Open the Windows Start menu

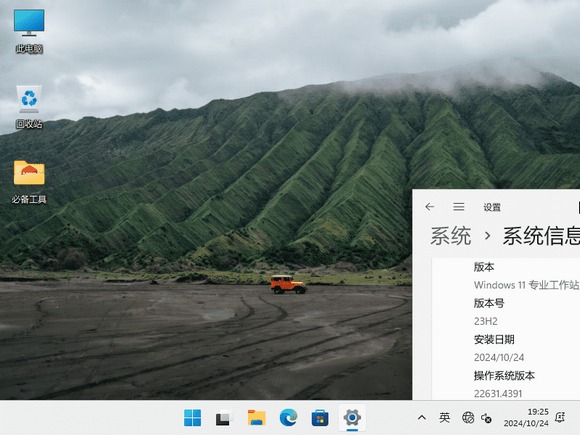click(x=192, y=418)
